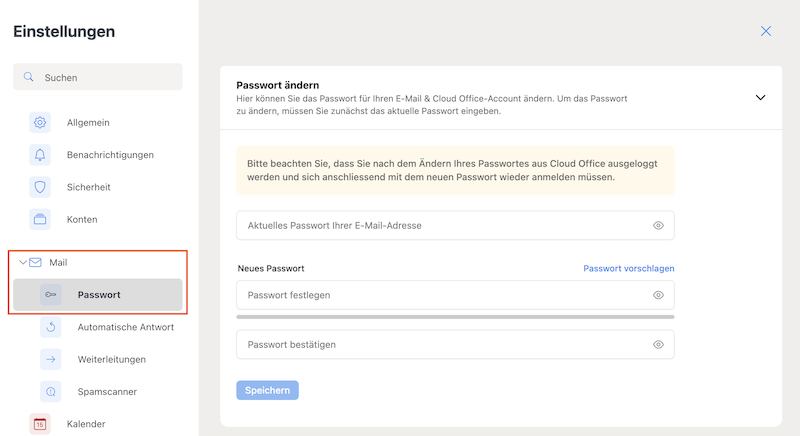Image resolution: width=800 pixels, height=436 pixels.
Task: Collapse the Mail section chevron
Action: [22, 263]
